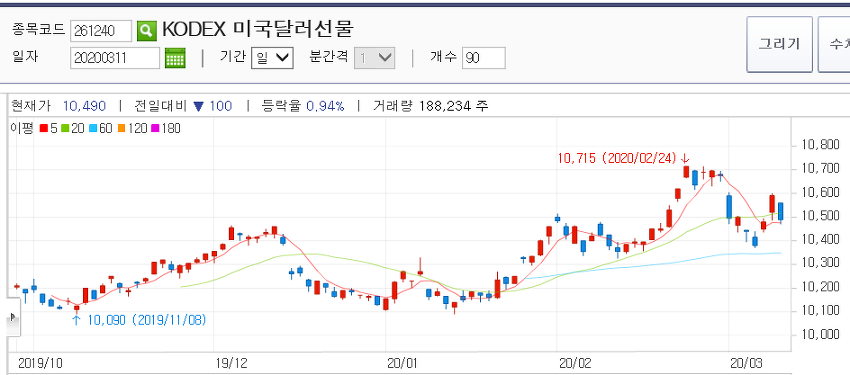Click the orange 120-day moving average swatch
The image size is (850, 375).
[x=120, y=128]
